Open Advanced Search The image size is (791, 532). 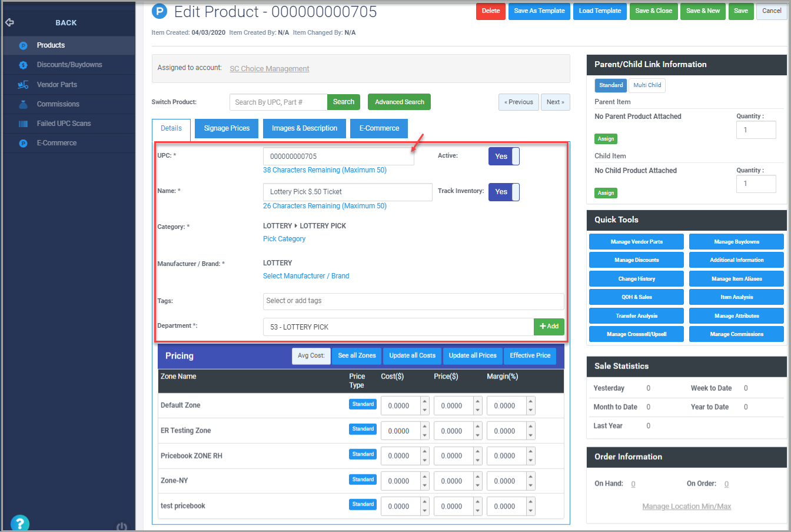point(400,102)
